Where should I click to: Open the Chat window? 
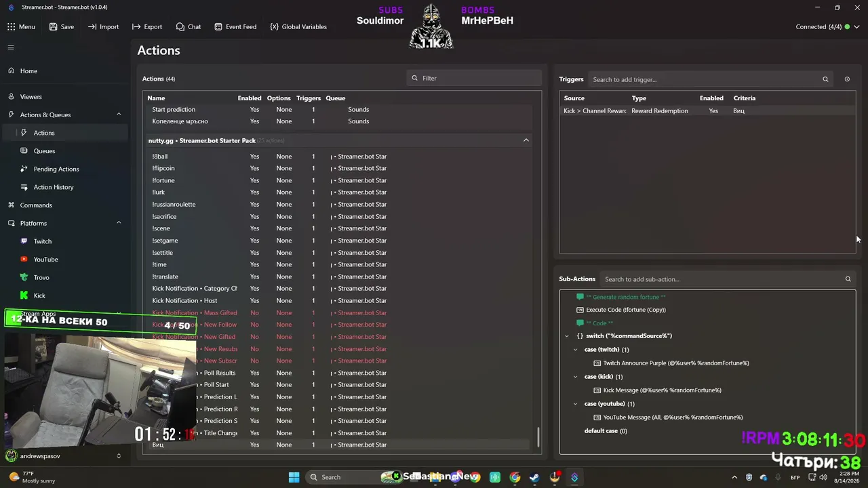coord(189,26)
